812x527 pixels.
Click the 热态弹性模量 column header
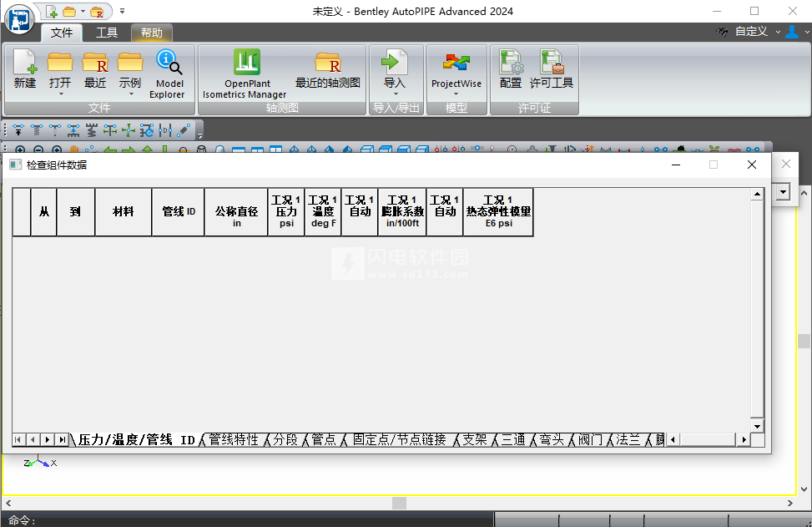498,212
